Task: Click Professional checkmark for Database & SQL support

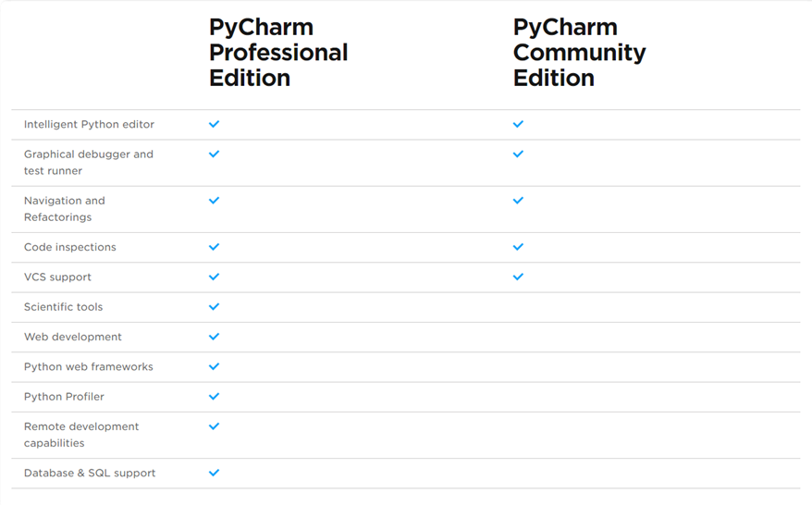Action: [214, 473]
